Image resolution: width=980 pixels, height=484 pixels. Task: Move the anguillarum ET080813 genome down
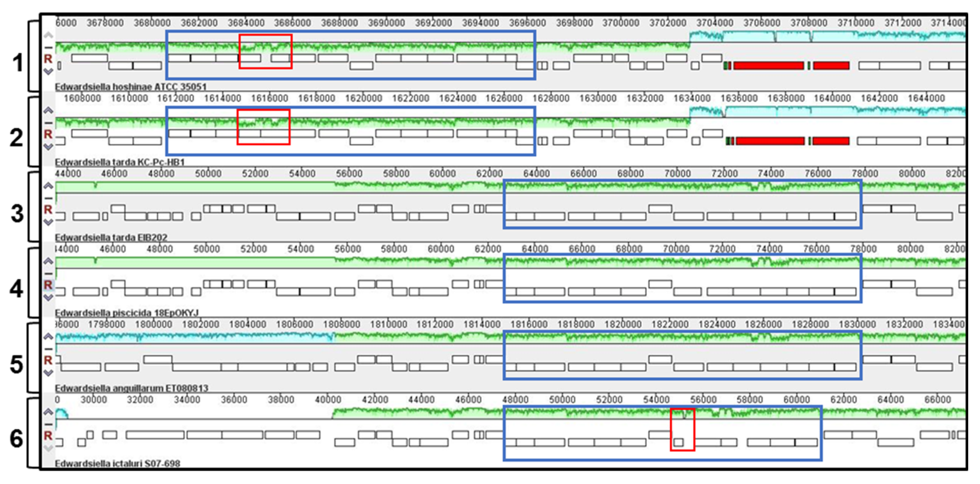click(x=48, y=373)
